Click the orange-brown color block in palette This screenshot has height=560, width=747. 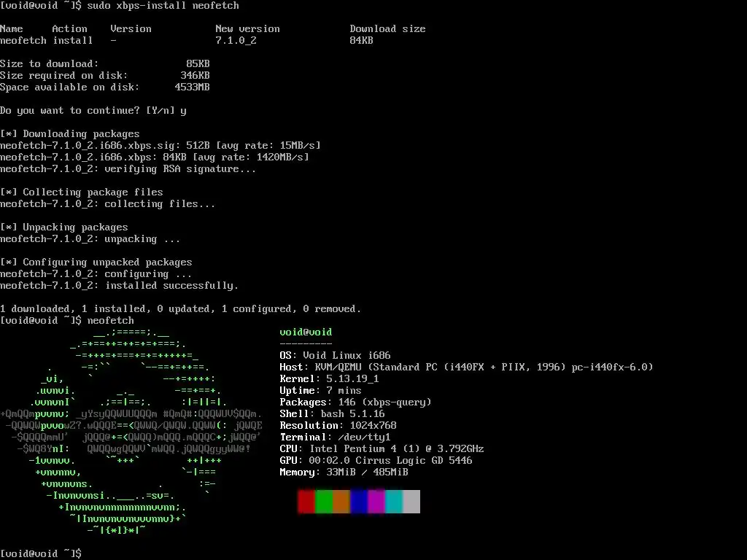(341, 502)
